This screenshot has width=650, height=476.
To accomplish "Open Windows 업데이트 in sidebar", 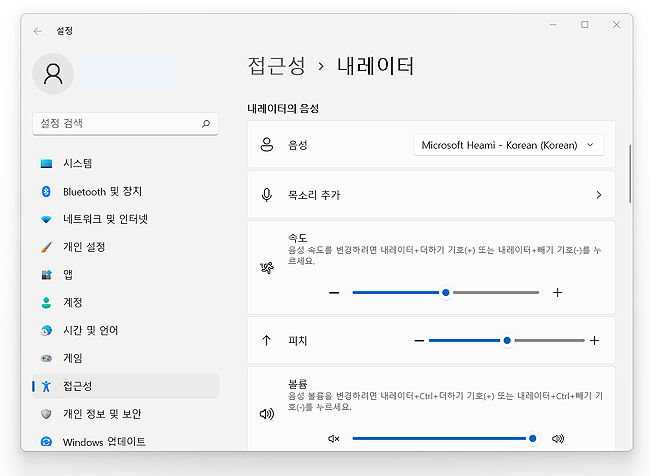I will click(125, 442).
